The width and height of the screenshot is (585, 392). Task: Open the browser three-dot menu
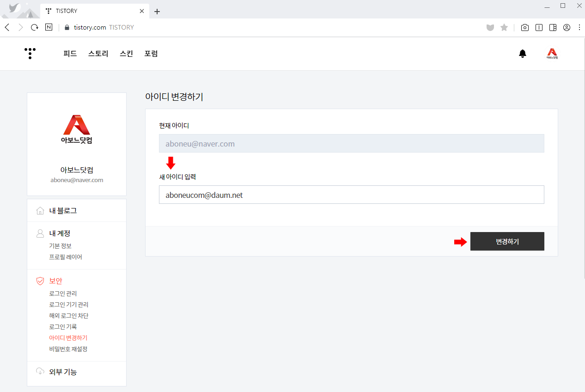(x=579, y=27)
